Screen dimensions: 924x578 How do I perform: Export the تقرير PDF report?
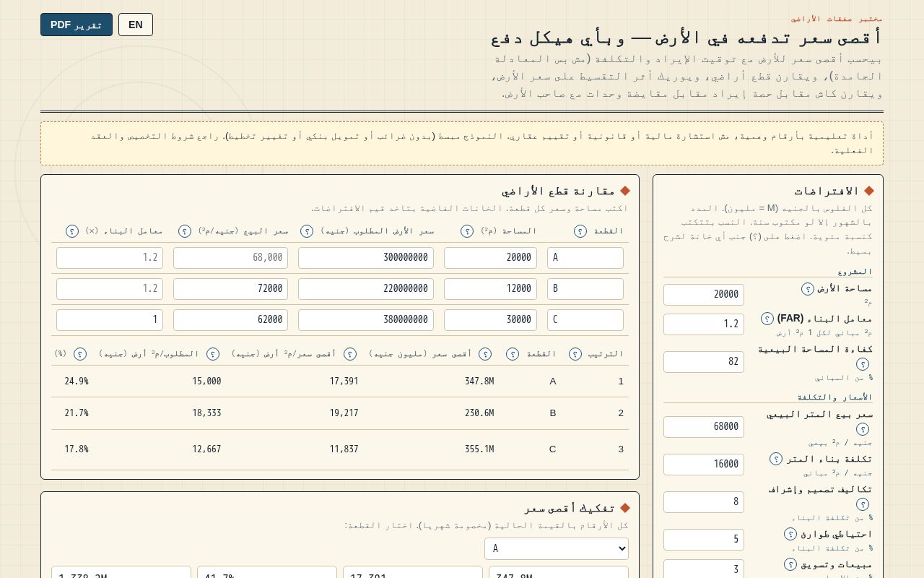[x=77, y=25]
